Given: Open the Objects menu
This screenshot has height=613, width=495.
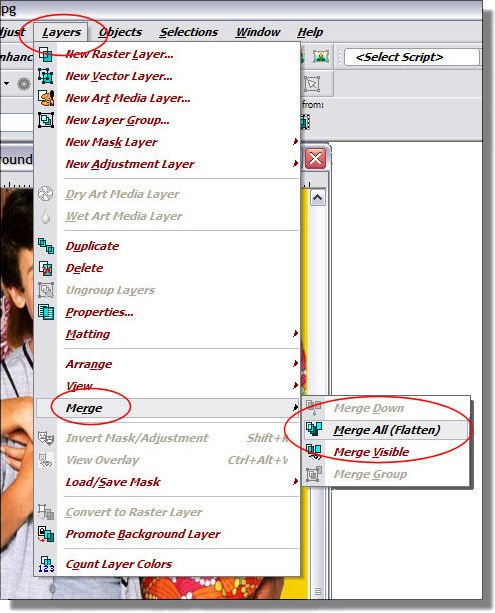Looking at the screenshot, I should [x=120, y=32].
